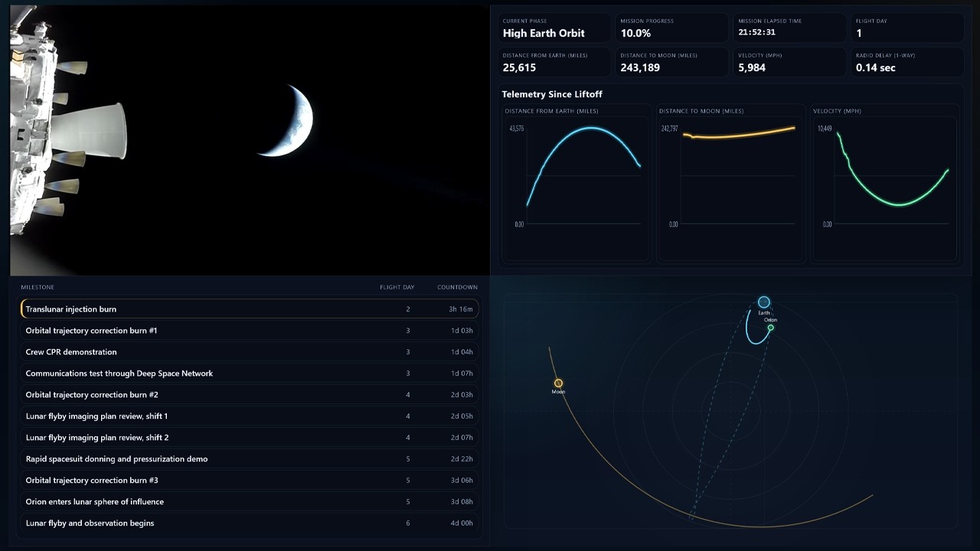Expand the Milestone column header
Screen dimensions: 980x551
[38, 287]
